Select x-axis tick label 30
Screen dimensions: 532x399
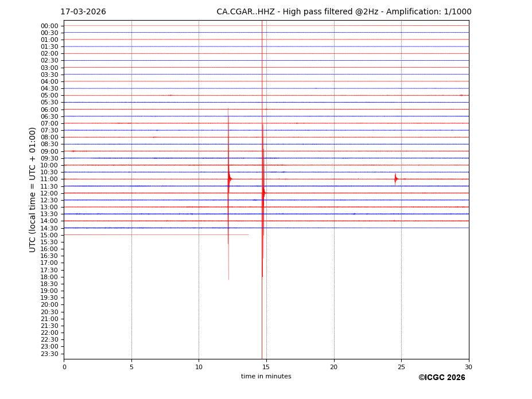tap(468, 367)
